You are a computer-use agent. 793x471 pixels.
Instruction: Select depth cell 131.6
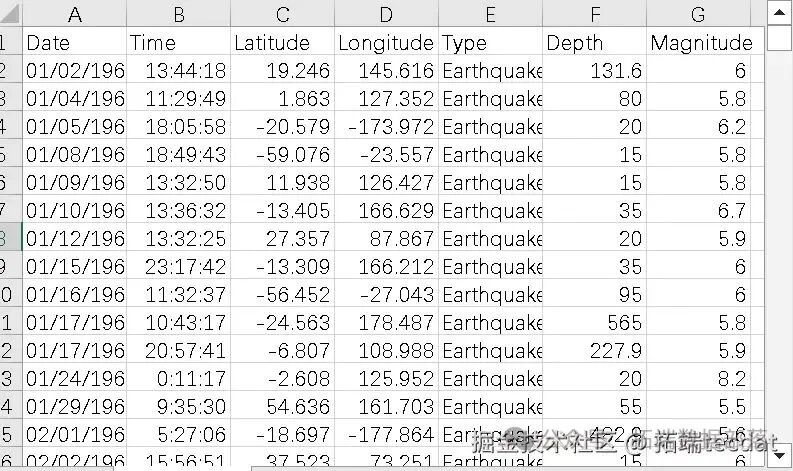click(595, 70)
